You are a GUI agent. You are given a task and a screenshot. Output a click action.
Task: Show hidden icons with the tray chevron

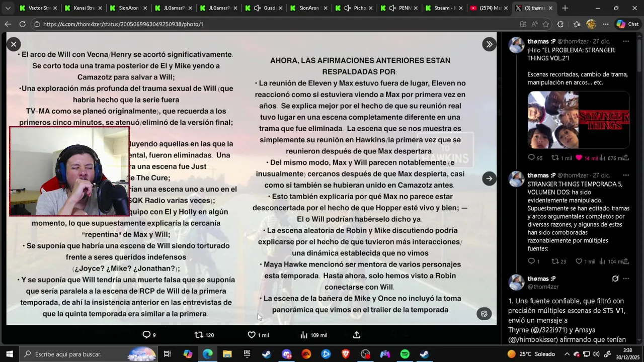click(x=568, y=354)
